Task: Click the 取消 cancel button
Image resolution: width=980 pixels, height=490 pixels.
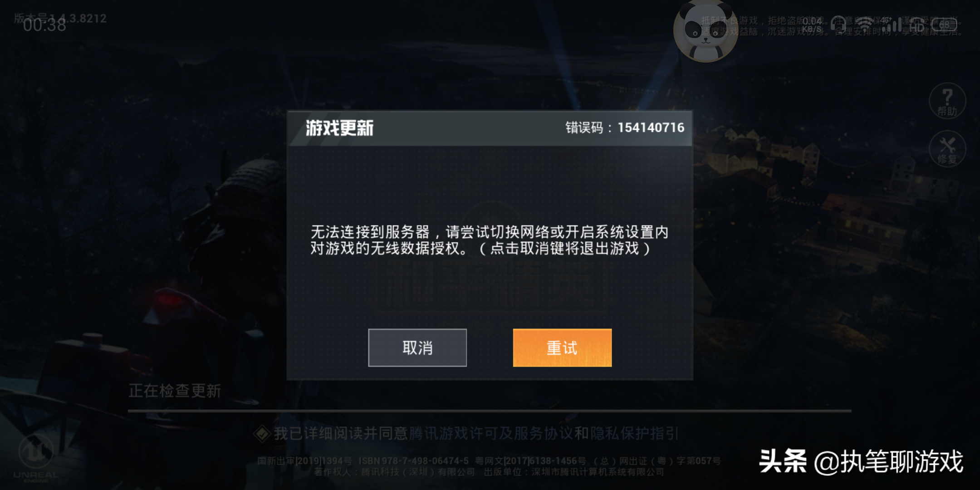Action: point(417,348)
